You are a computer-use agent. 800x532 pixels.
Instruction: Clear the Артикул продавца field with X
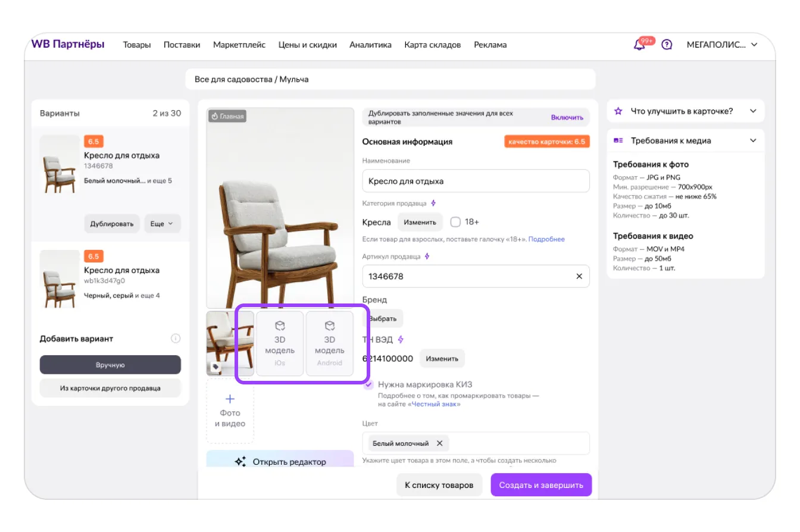coord(579,276)
